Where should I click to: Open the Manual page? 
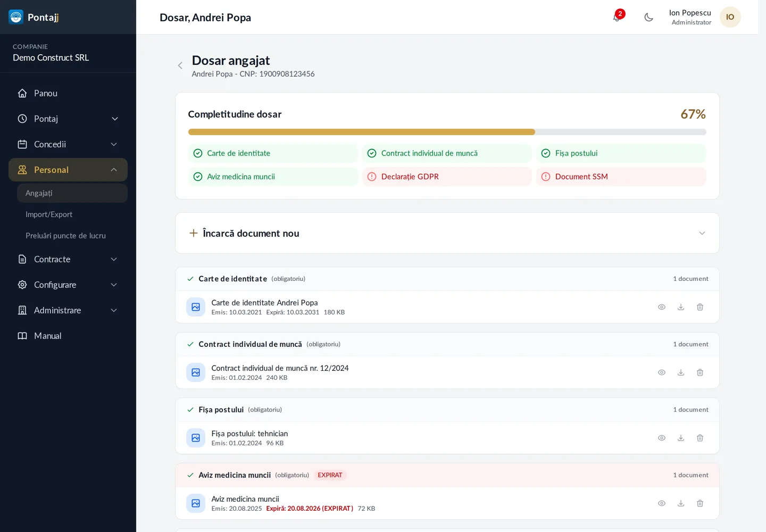(68, 336)
